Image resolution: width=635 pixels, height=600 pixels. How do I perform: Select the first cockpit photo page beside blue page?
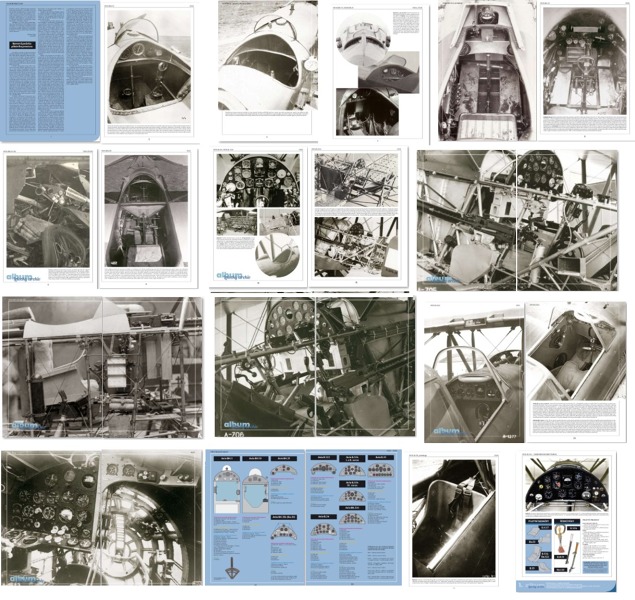[148, 72]
